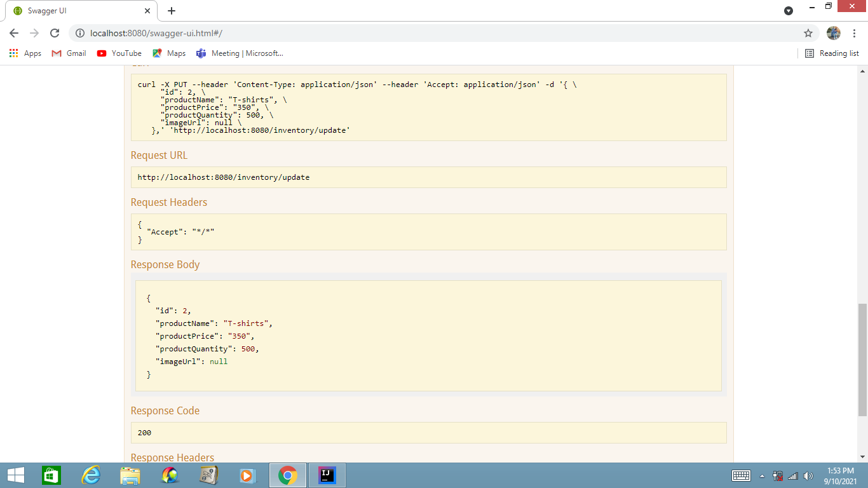Screen dimensions: 868x488
Task: Open the touch keyboard tray icon
Action: pyautogui.click(x=742, y=476)
